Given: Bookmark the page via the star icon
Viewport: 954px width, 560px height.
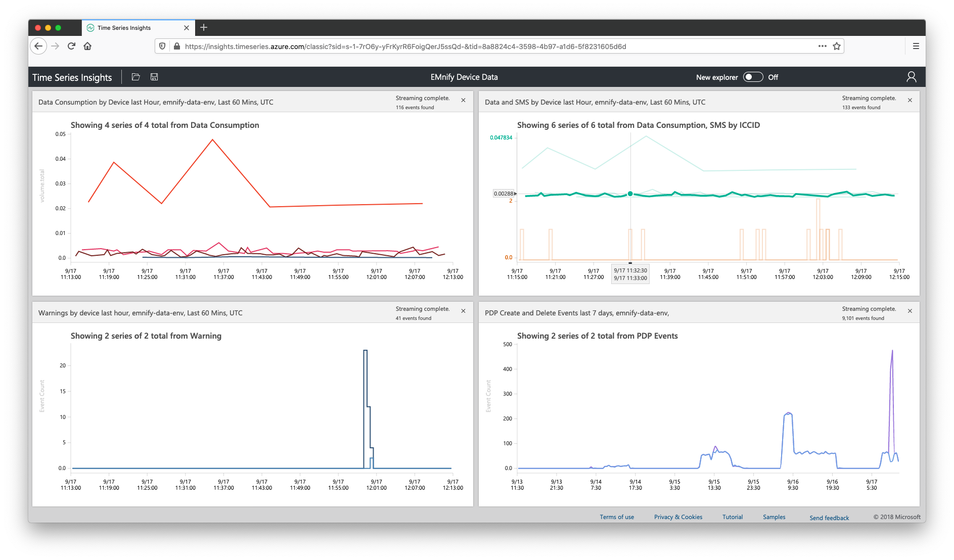Looking at the screenshot, I should coord(837,46).
